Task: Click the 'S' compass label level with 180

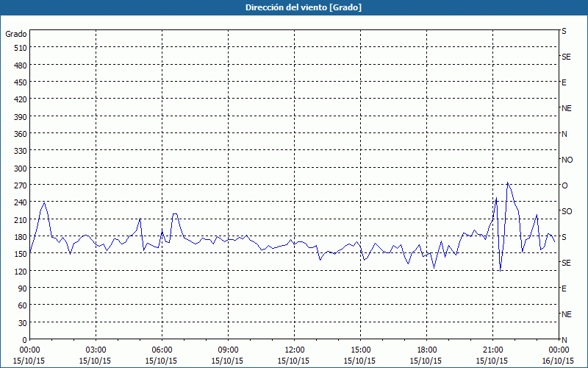Action: click(564, 237)
